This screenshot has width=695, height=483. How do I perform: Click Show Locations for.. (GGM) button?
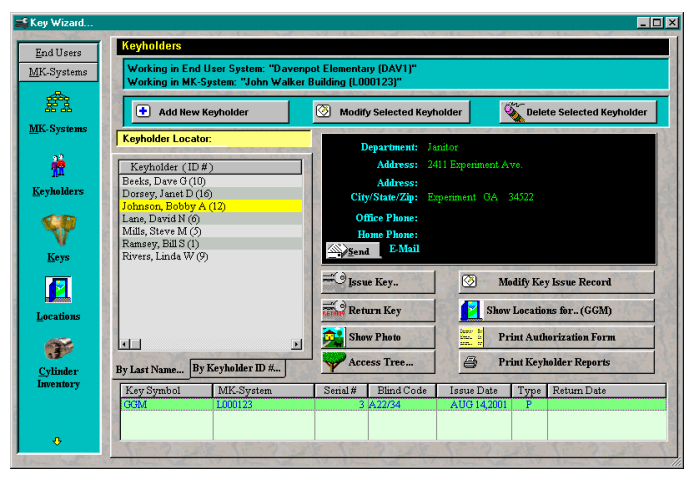coord(557,310)
